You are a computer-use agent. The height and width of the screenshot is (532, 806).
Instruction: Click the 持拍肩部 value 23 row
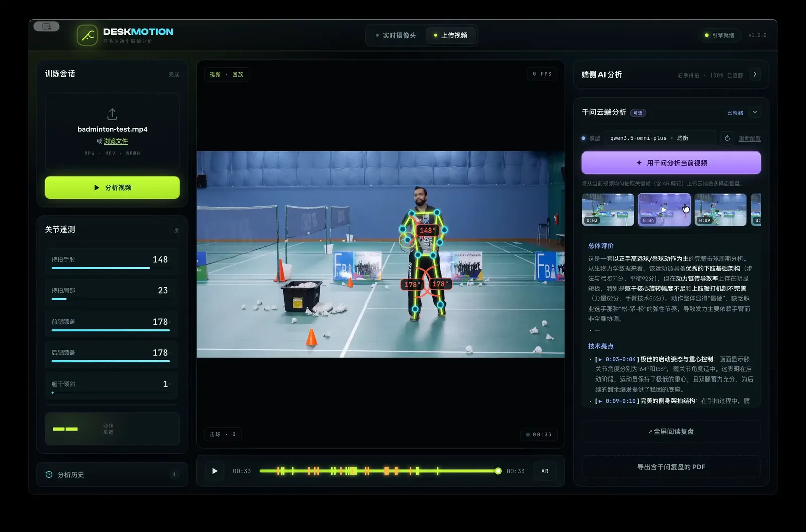(x=111, y=292)
